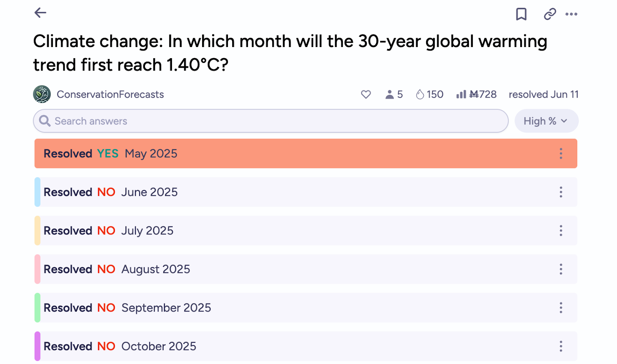The image size is (617, 364).
Task: Open the High % sort dropdown
Action: pos(546,121)
